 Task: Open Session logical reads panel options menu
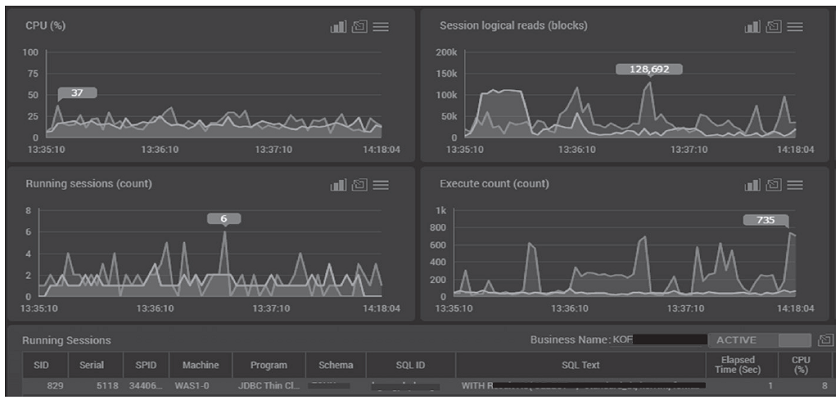[x=794, y=27]
